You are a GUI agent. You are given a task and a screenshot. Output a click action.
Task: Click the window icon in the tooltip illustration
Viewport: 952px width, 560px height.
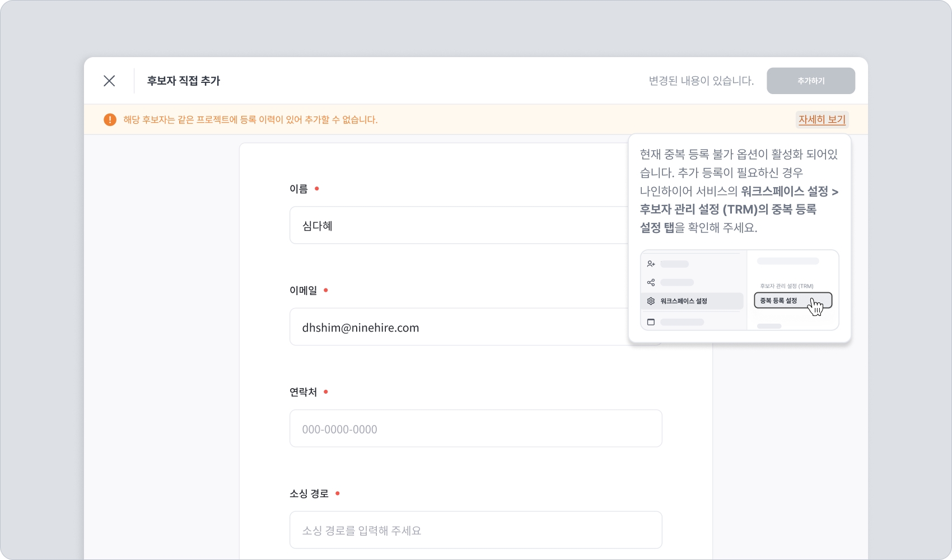click(651, 322)
